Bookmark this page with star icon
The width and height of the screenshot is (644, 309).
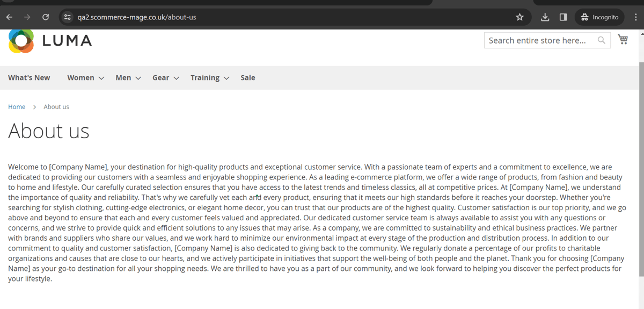pyautogui.click(x=519, y=17)
